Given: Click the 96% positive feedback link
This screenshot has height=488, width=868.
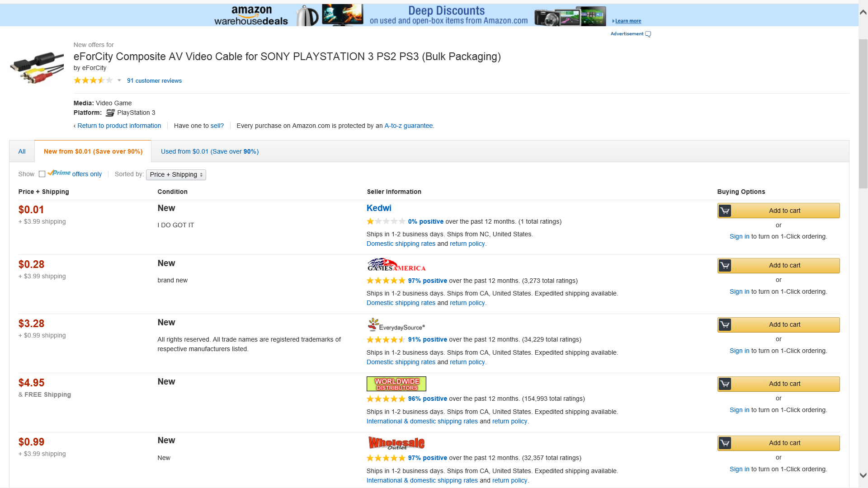Looking at the screenshot, I should [428, 399].
